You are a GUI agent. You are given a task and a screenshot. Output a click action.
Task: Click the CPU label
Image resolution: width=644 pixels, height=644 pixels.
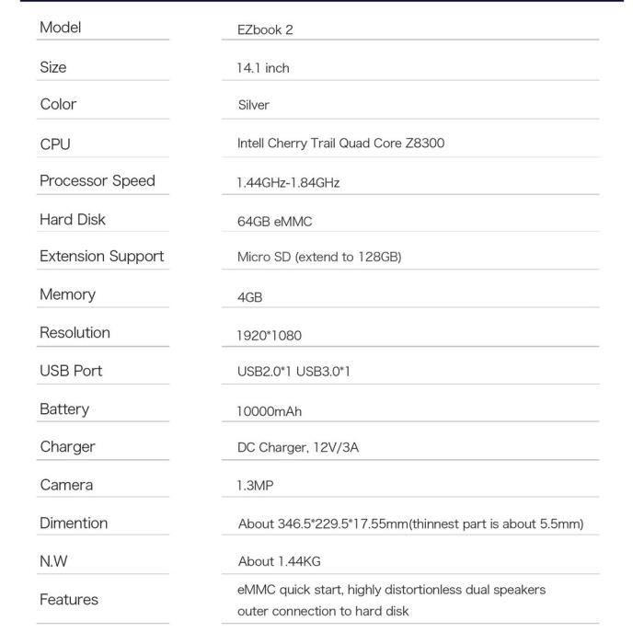click(x=55, y=144)
